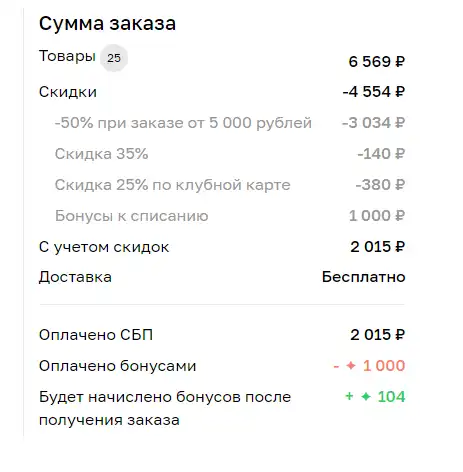Click the Скидки row label
The image size is (463, 472).
click(68, 92)
